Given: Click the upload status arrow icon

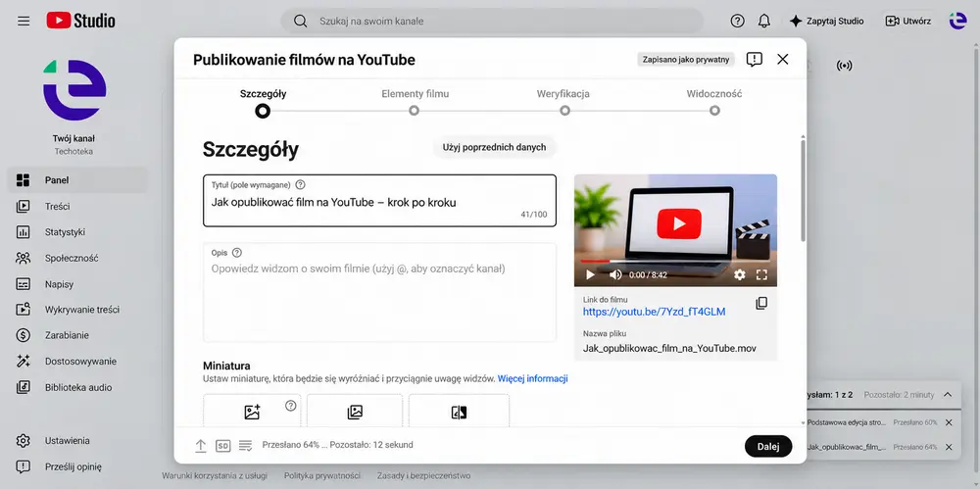Looking at the screenshot, I should (201, 446).
